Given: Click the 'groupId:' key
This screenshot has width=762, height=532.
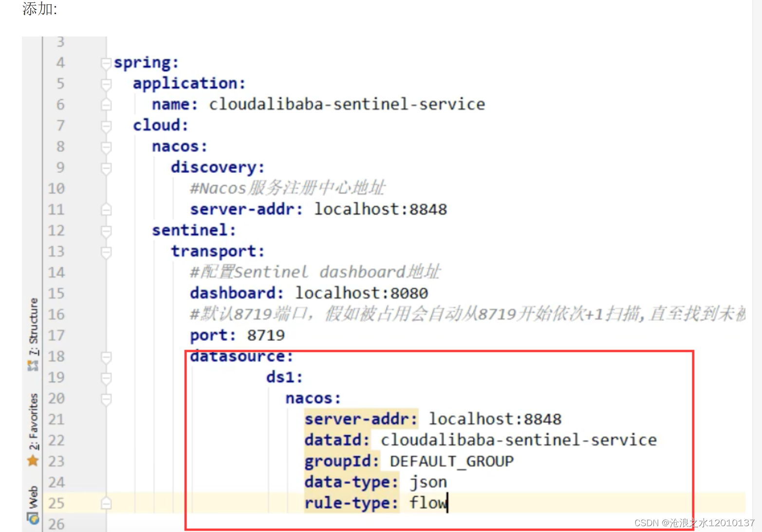Looking at the screenshot, I should pyautogui.click(x=342, y=461).
